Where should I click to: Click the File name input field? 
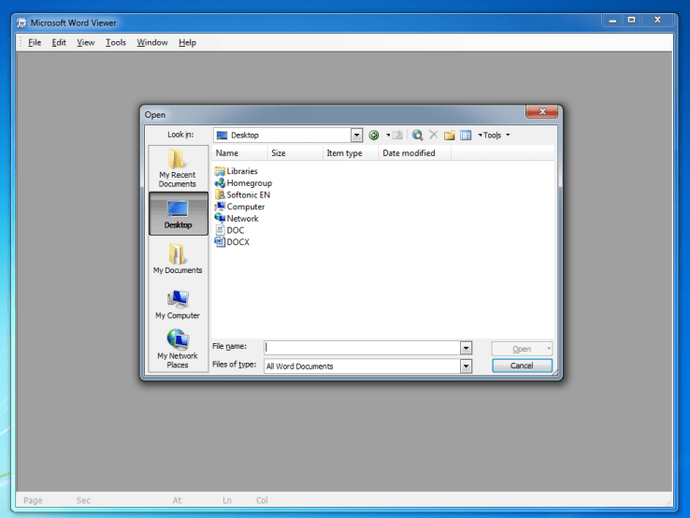click(x=362, y=348)
